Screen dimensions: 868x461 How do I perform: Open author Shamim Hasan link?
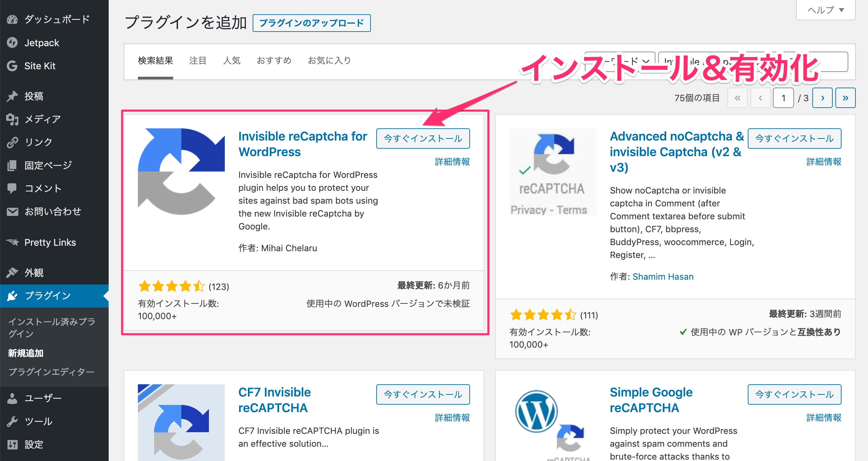click(x=663, y=277)
